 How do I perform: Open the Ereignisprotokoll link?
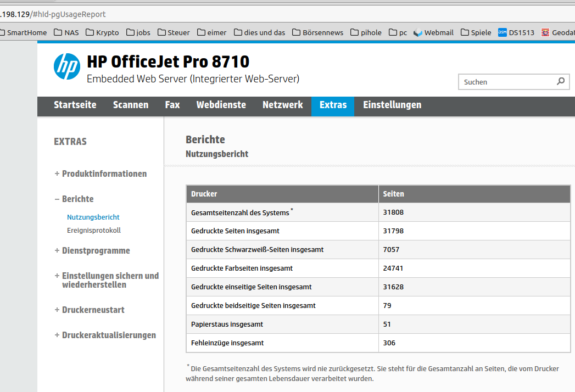point(93,230)
